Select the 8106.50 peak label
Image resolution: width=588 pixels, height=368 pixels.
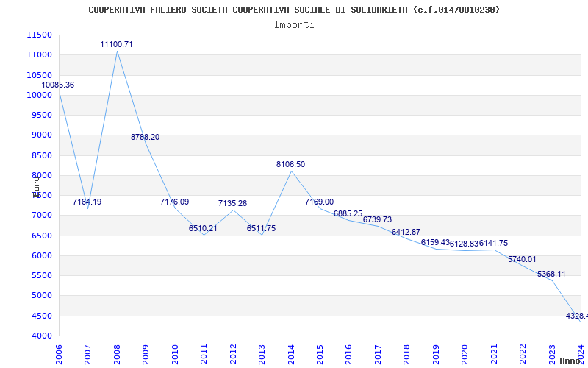(x=290, y=164)
